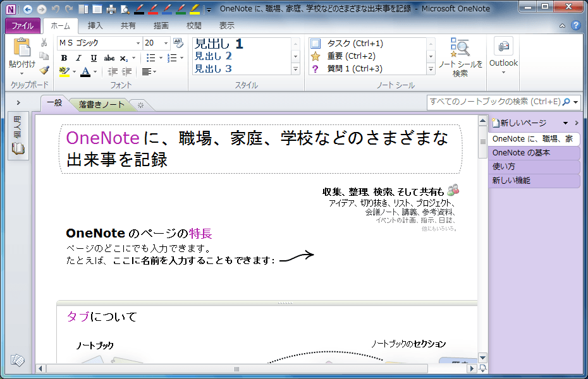The width and height of the screenshot is (588, 379).
Task: Select the blue pen in quick access toolbar
Action: point(167,9)
